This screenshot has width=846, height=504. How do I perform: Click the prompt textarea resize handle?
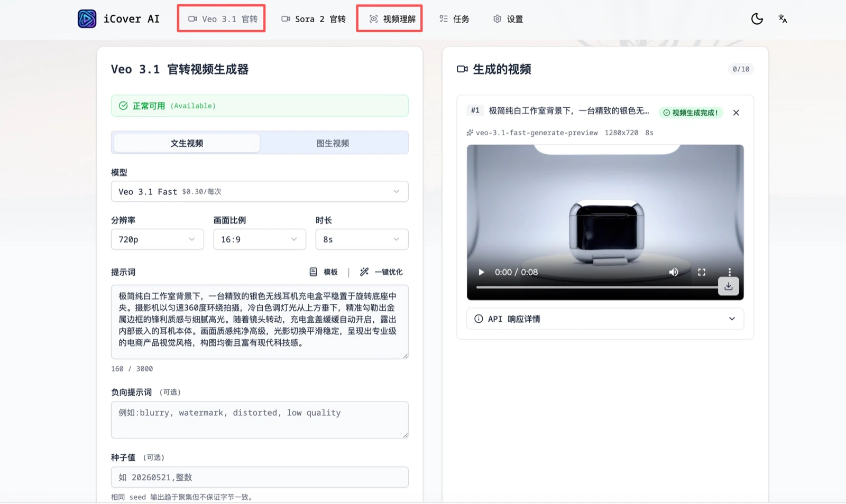tap(406, 356)
